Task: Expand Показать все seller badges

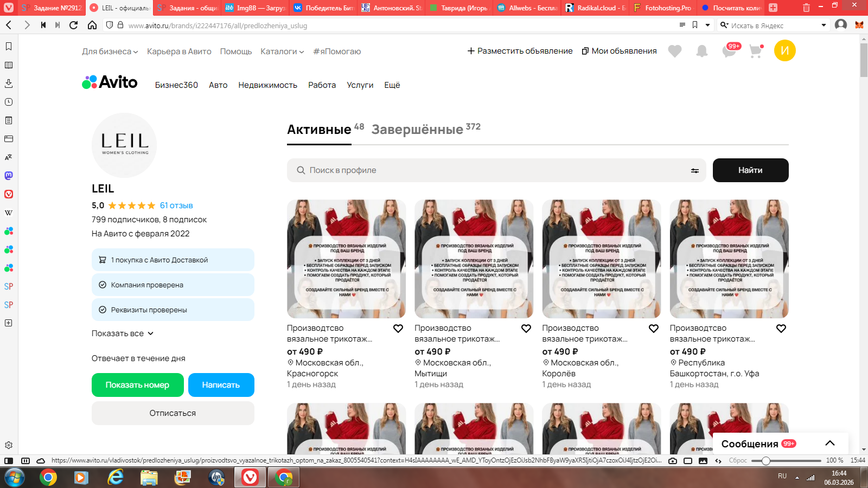Action: (123, 333)
